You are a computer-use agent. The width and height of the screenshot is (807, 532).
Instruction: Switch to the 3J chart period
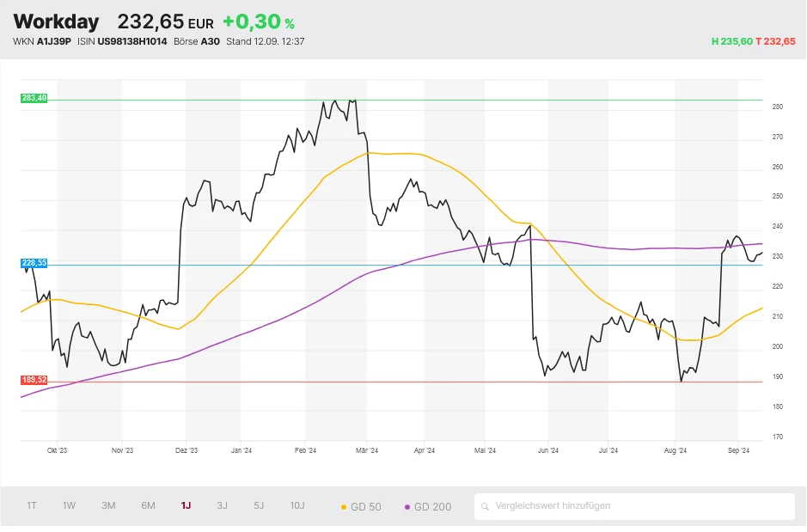pos(223,505)
